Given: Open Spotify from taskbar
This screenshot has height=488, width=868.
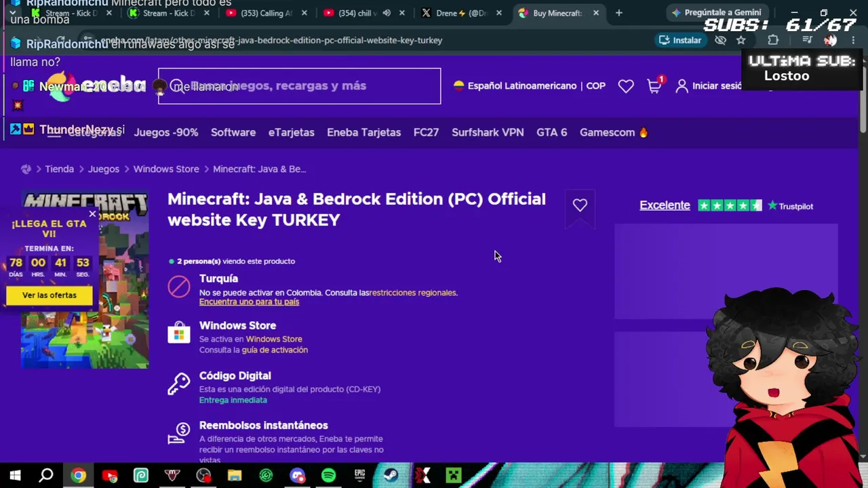Looking at the screenshot, I should 328,475.
